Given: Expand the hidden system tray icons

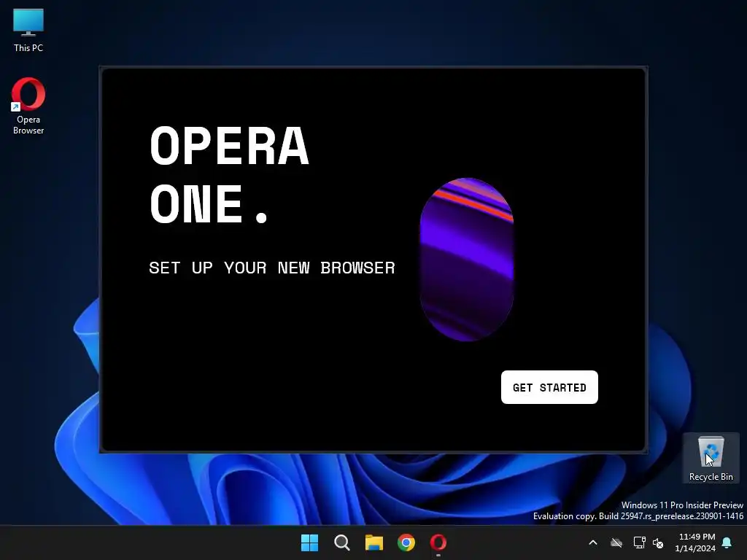Looking at the screenshot, I should [593, 542].
